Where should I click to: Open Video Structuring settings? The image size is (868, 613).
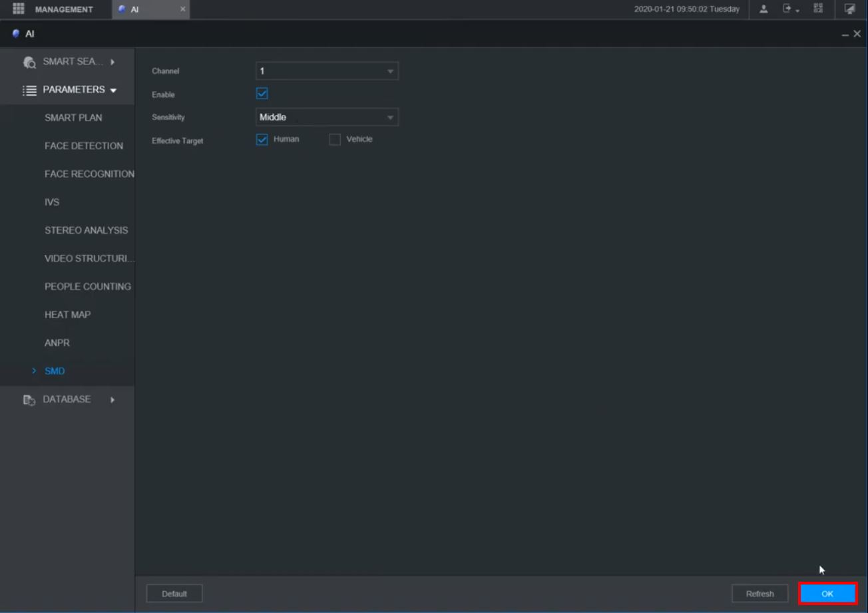point(89,258)
